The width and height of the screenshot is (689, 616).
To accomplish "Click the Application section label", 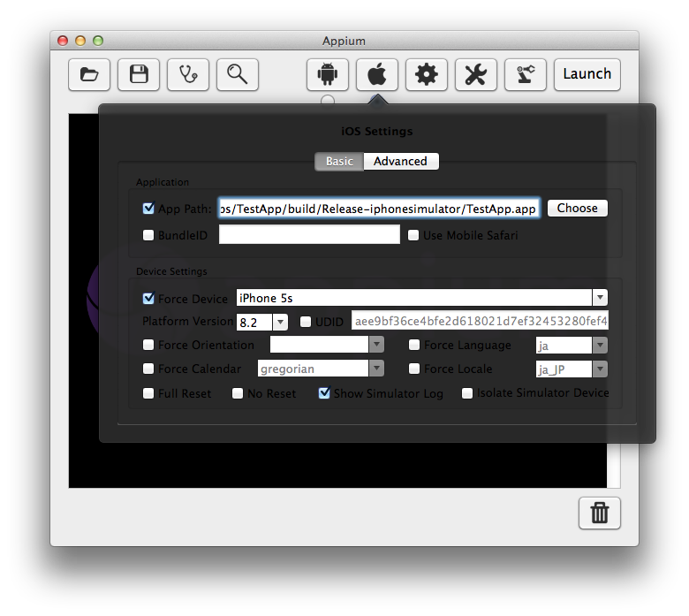I will coord(163,182).
